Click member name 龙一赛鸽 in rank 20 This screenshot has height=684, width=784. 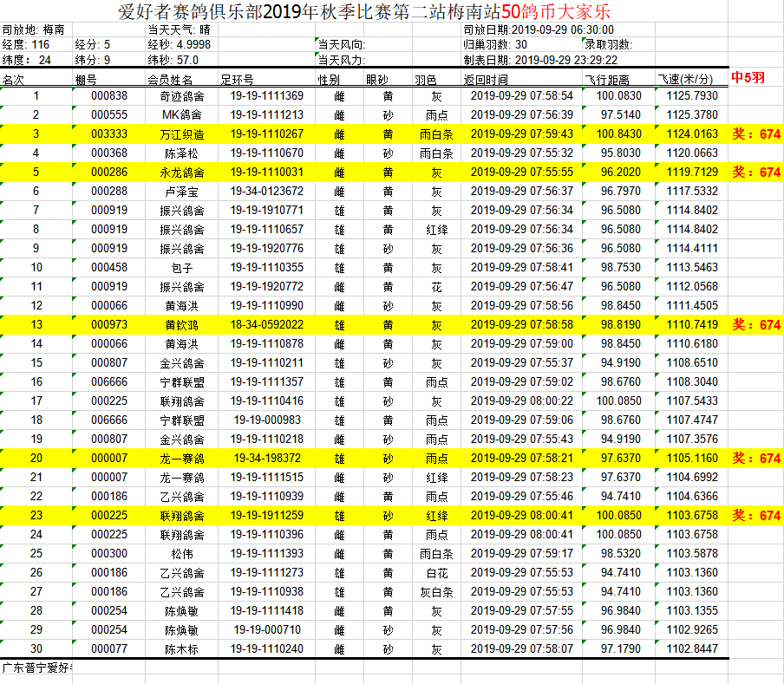182,458
